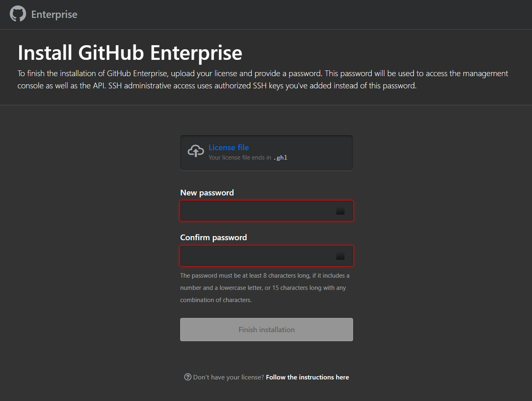Focus the Confirm password input field

(266, 256)
